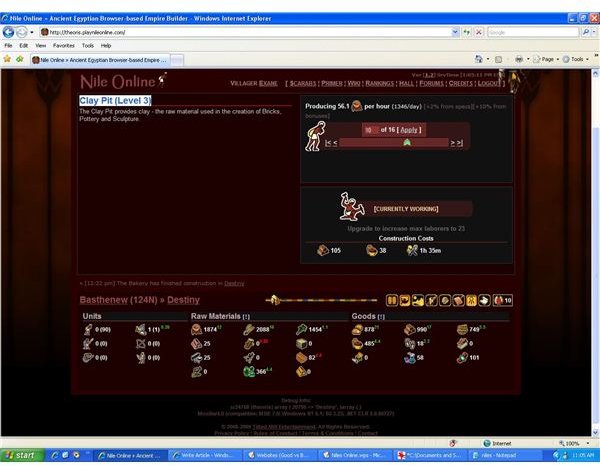This screenshot has width=600, height=466.
Task: Select the Nile Online browser tab
Action: tap(99, 60)
